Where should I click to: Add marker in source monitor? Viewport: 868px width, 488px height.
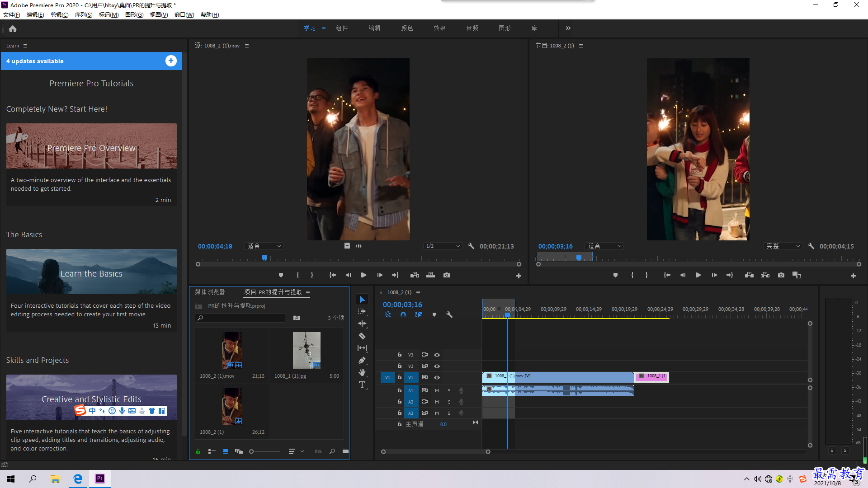click(281, 275)
